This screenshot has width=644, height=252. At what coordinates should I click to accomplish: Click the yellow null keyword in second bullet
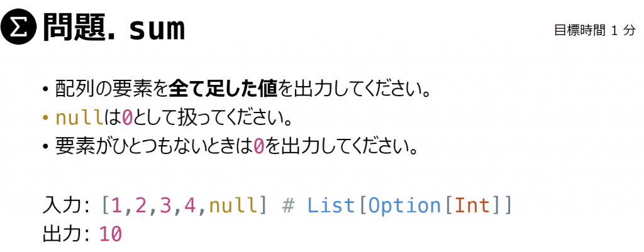pos(80,119)
